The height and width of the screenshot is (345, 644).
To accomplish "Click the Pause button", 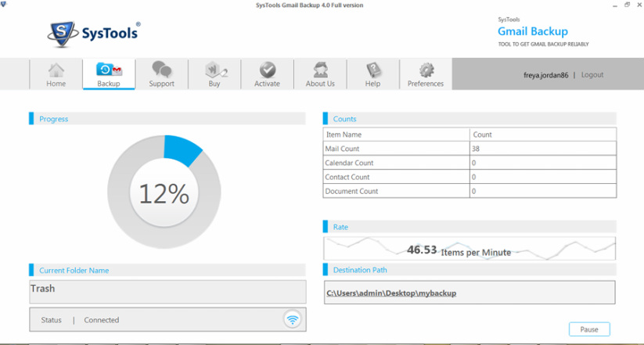I will point(589,329).
